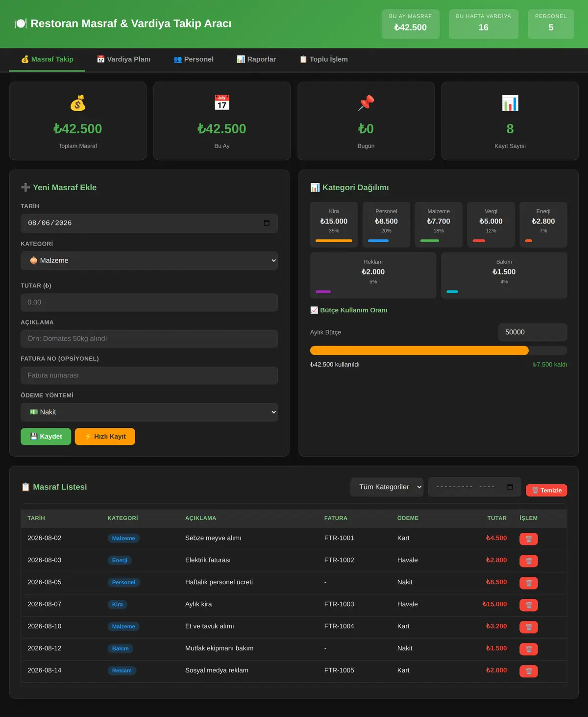This screenshot has width=588, height=717.
Task: Open the Vardiya Planı tab
Action: (x=123, y=59)
